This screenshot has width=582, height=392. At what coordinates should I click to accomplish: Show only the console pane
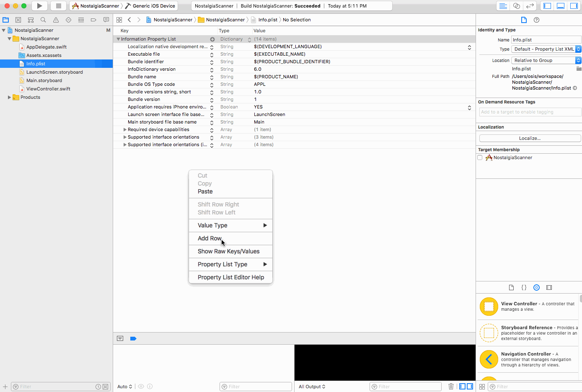pos(470,386)
